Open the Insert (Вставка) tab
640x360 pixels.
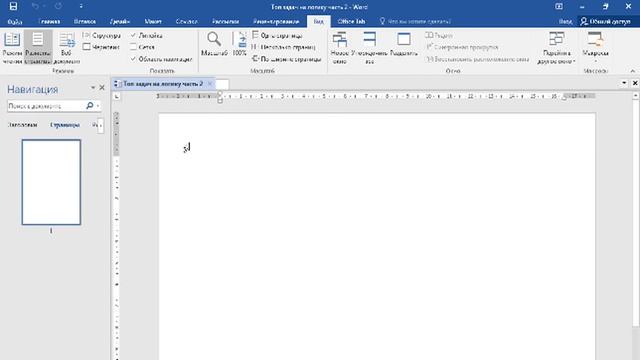[85, 21]
